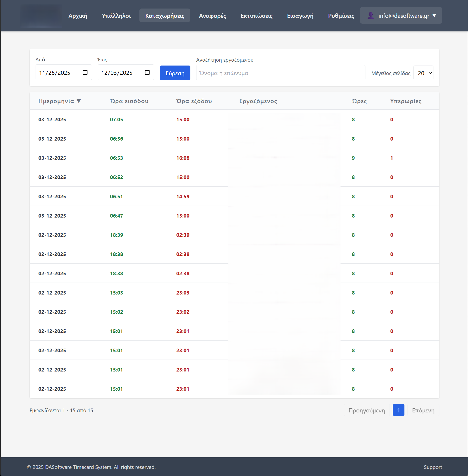Click the Εύρεση search button
The image size is (468, 476).
pos(175,73)
